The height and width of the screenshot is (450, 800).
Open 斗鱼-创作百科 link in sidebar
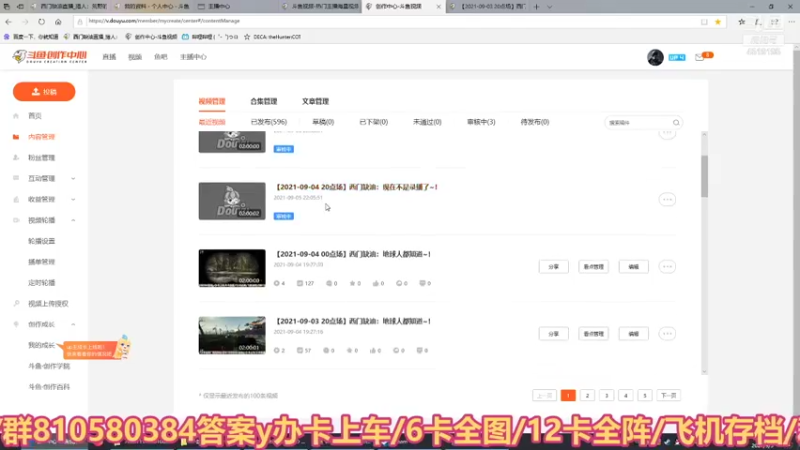coord(49,387)
